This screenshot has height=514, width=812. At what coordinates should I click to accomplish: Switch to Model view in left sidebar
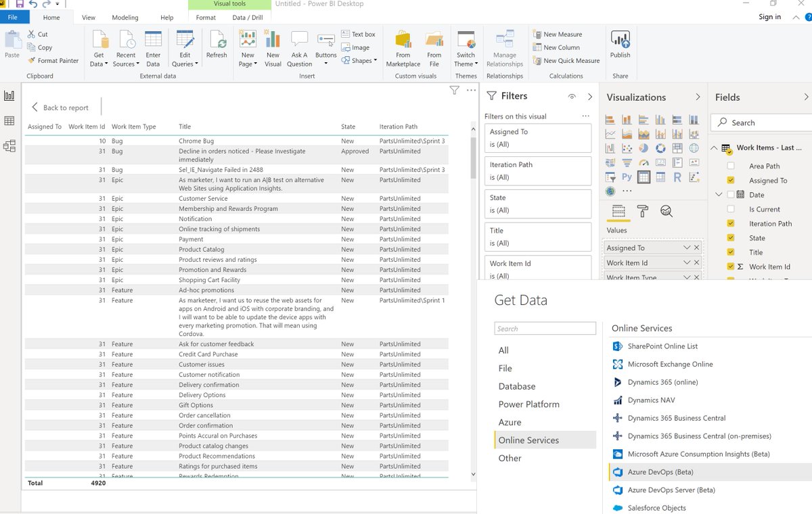[x=9, y=146]
